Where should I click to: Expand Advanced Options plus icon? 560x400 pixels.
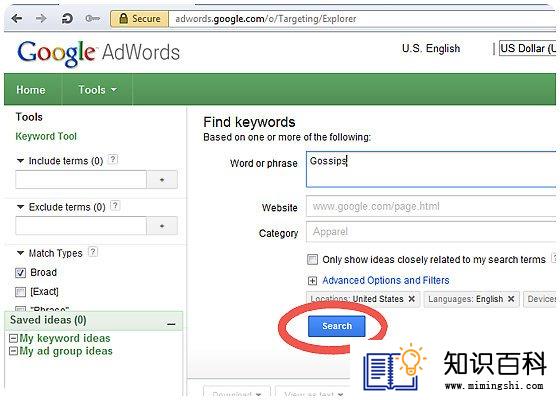point(312,281)
